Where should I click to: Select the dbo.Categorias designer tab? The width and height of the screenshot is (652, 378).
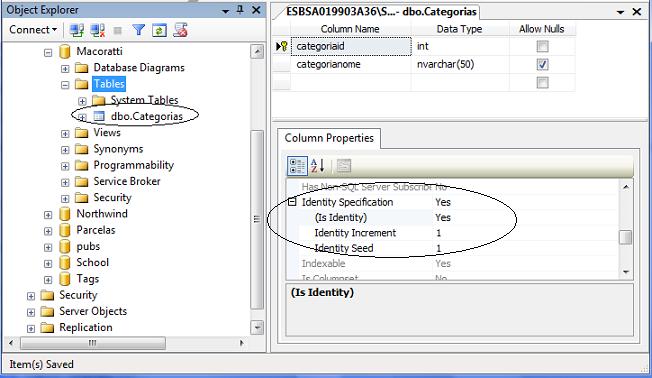point(381,12)
